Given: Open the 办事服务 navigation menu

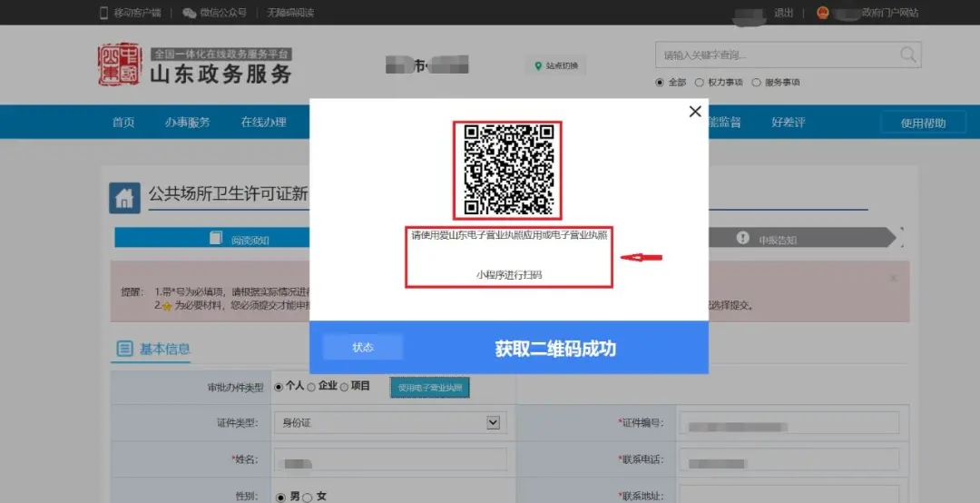Looking at the screenshot, I should [x=187, y=123].
